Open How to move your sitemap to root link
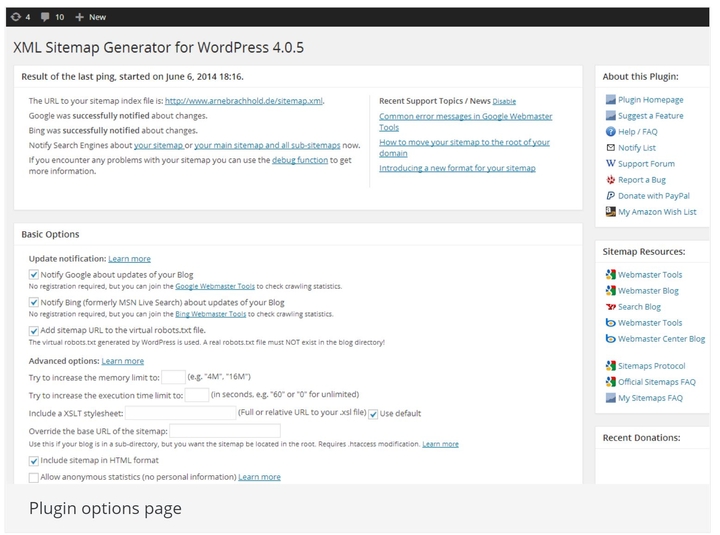The width and height of the screenshot is (720, 535). pos(464,147)
